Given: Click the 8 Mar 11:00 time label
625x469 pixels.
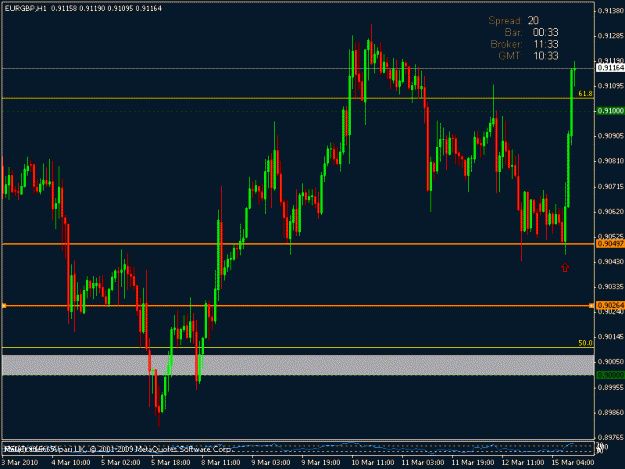Looking at the screenshot, I should [221, 463].
